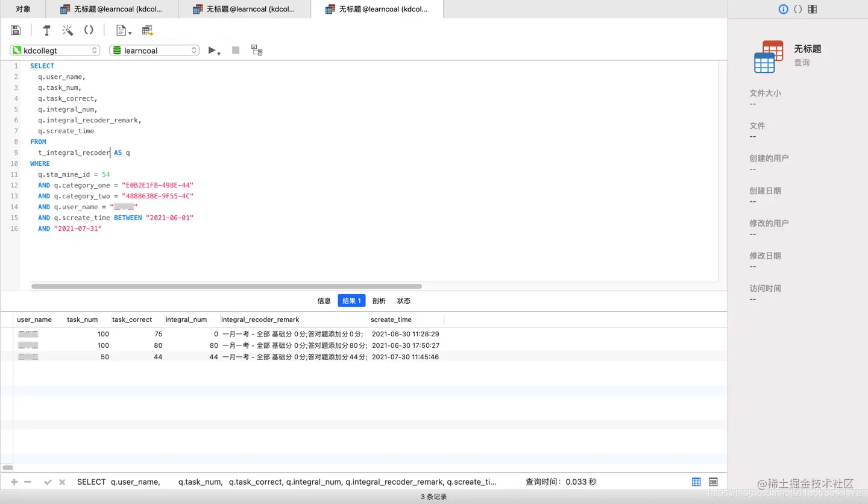
Task: Open the info panel icon at top right
Action: pyautogui.click(x=783, y=9)
